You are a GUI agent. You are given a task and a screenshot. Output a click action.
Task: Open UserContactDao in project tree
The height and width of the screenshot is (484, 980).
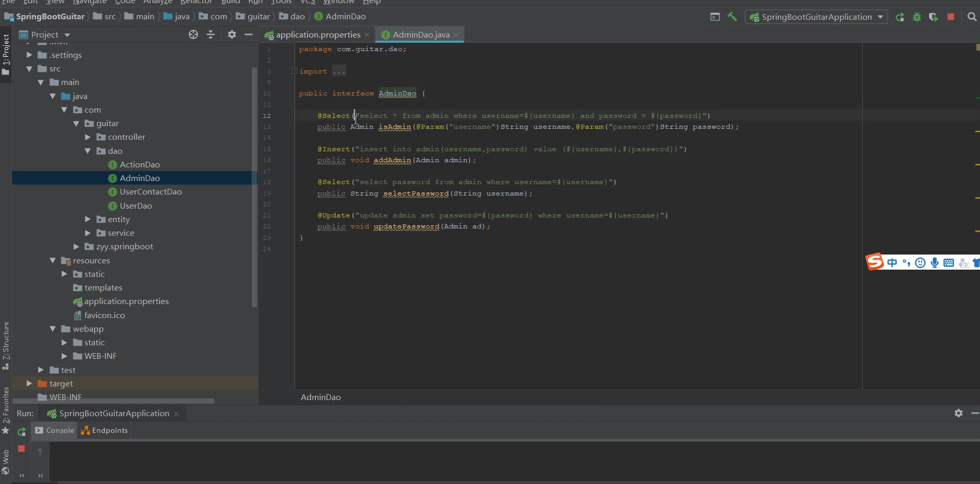pyautogui.click(x=151, y=192)
